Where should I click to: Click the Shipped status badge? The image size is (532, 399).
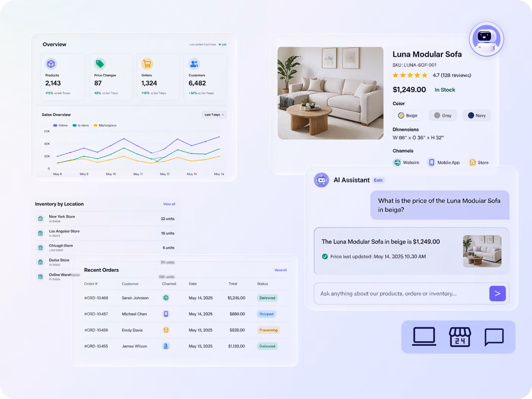[266, 314]
